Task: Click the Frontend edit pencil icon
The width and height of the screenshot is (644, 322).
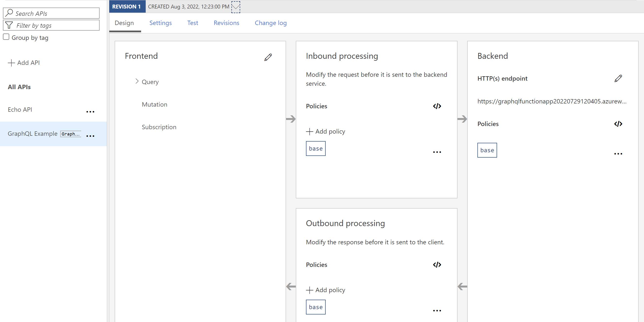Action: (x=268, y=57)
